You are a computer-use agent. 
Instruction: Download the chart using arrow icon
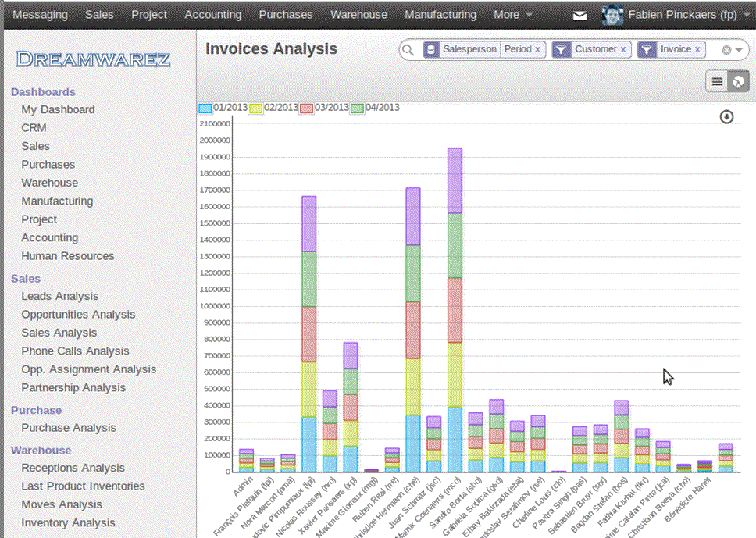726,116
